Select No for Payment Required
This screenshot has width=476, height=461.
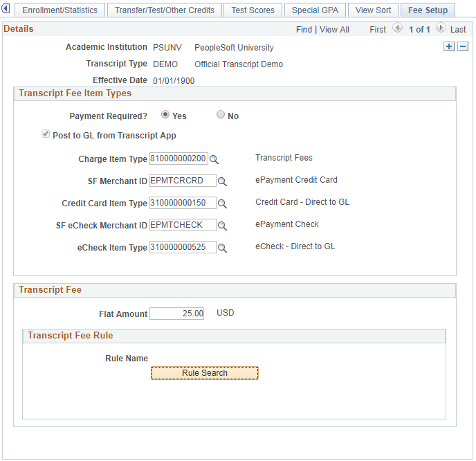pyautogui.click(x=221, y=114)
